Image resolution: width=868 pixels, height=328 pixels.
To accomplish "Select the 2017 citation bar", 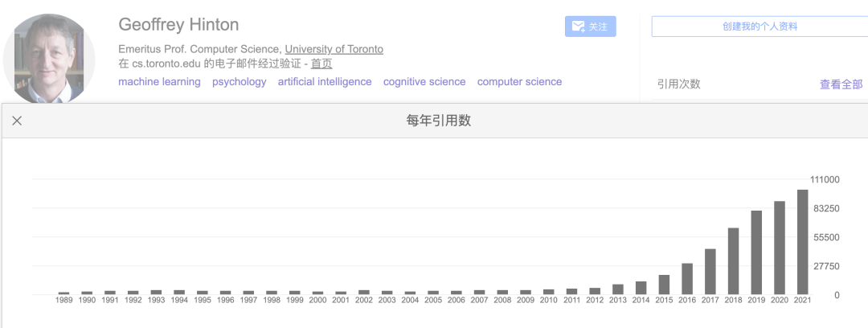I will (x=710, y=272).
